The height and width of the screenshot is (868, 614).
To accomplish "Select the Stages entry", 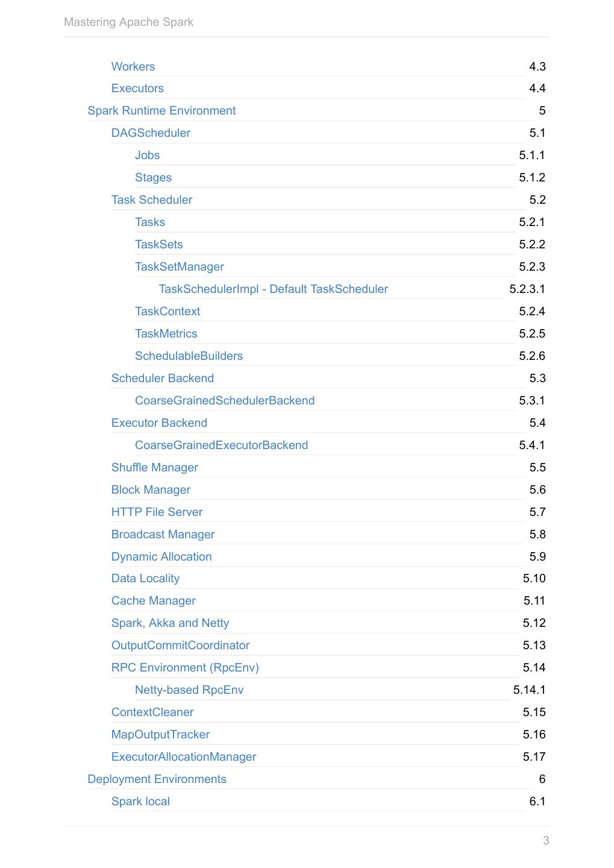I will [153, 178].
